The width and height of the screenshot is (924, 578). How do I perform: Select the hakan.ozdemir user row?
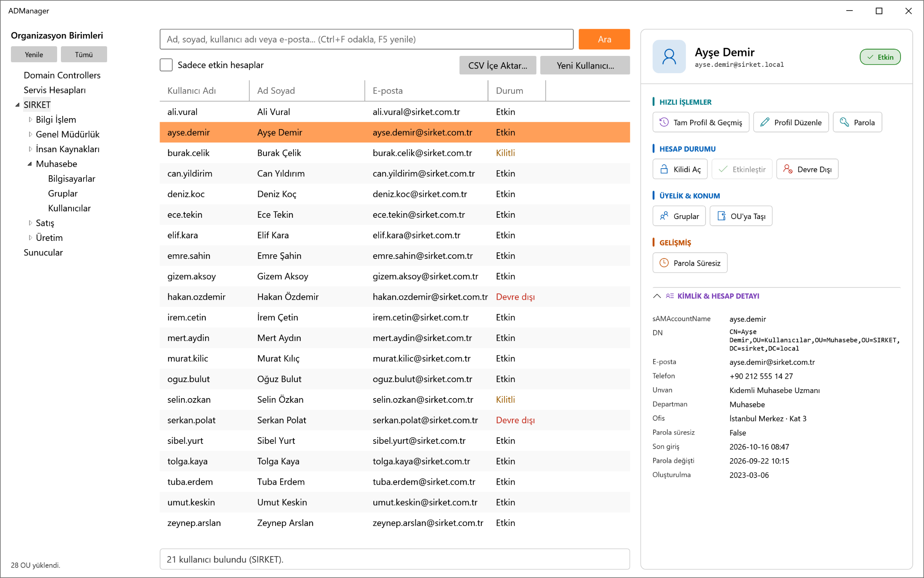395,297
